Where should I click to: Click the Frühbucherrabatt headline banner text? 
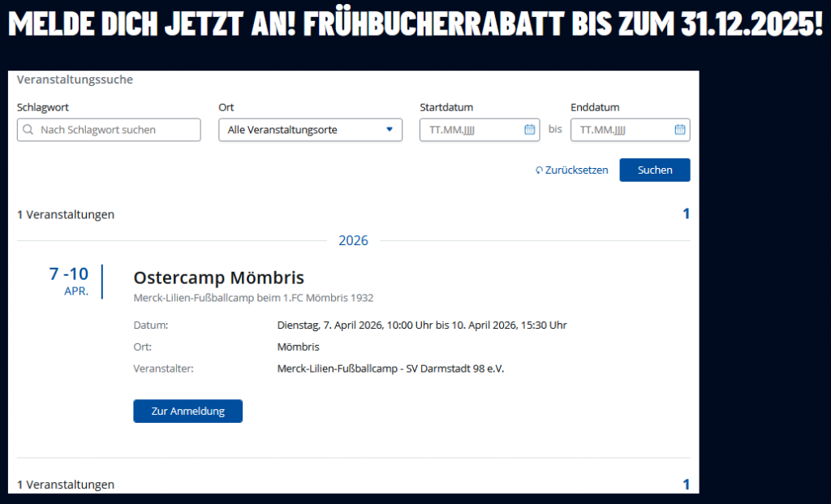coord(415,23)
